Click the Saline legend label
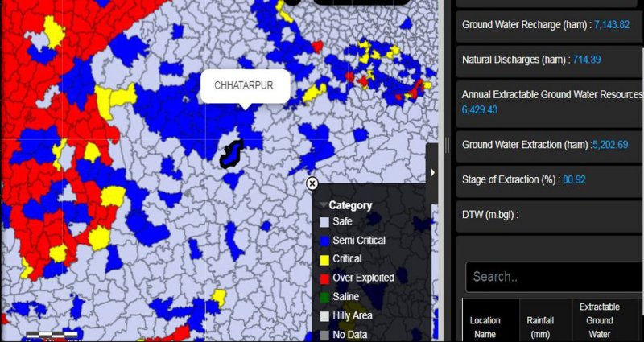 (346, 297)
